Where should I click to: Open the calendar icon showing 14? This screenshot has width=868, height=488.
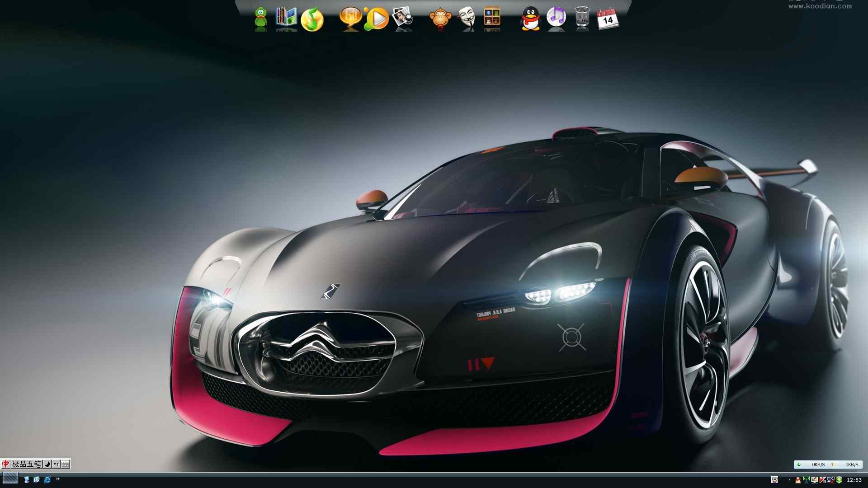[607, 19]
